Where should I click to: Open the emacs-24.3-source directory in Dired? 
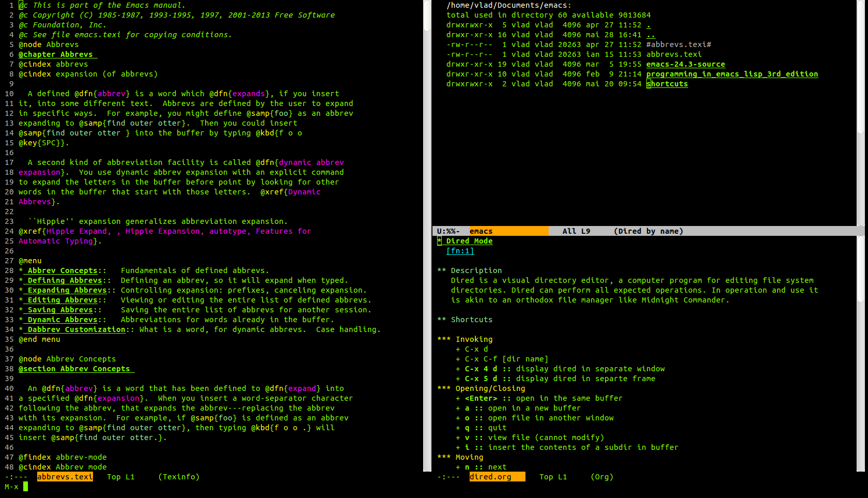tap(686, 64)
